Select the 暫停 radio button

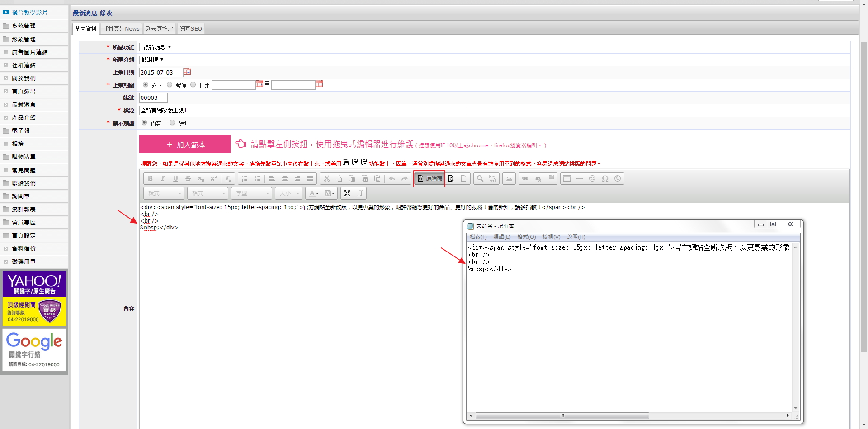(x=170, y=84)
